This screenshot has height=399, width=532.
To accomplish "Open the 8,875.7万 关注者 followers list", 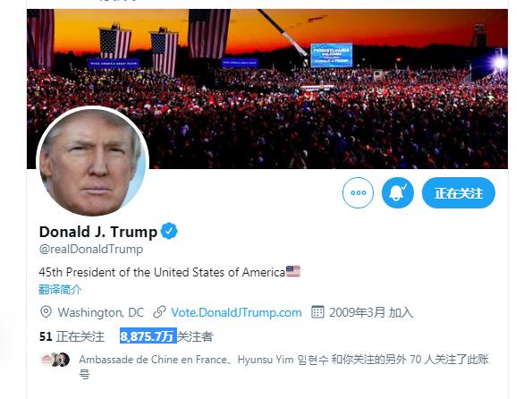I will click(166, 336).
